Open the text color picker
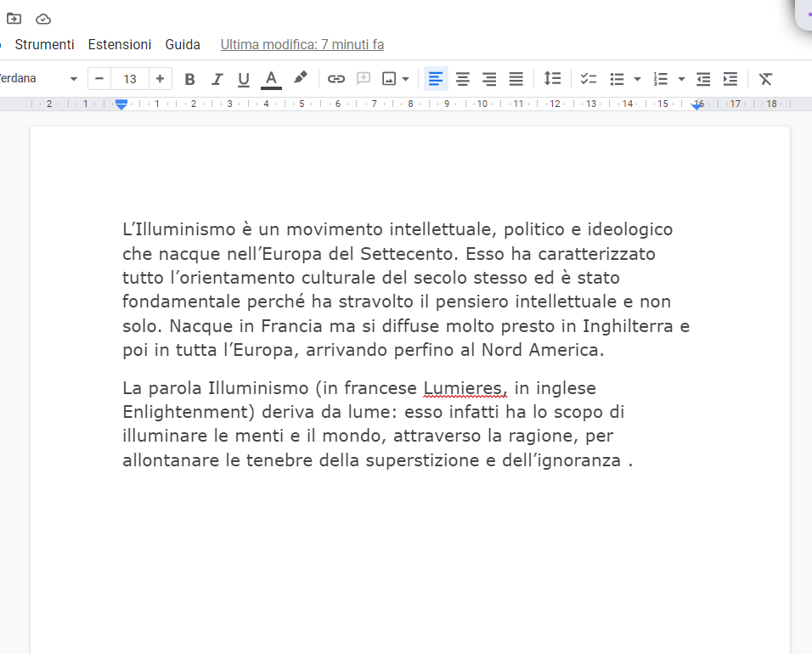812x654 pixels. (271, 79)
